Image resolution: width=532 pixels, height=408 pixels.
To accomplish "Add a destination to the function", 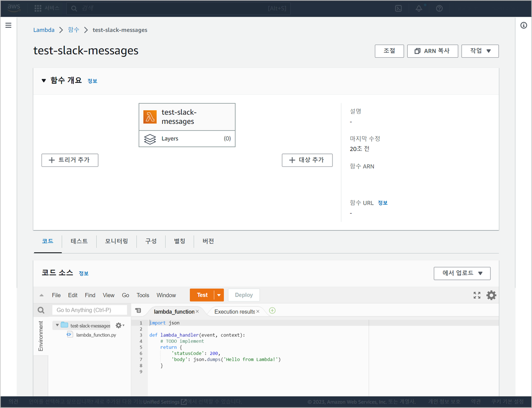I will 307,160.
